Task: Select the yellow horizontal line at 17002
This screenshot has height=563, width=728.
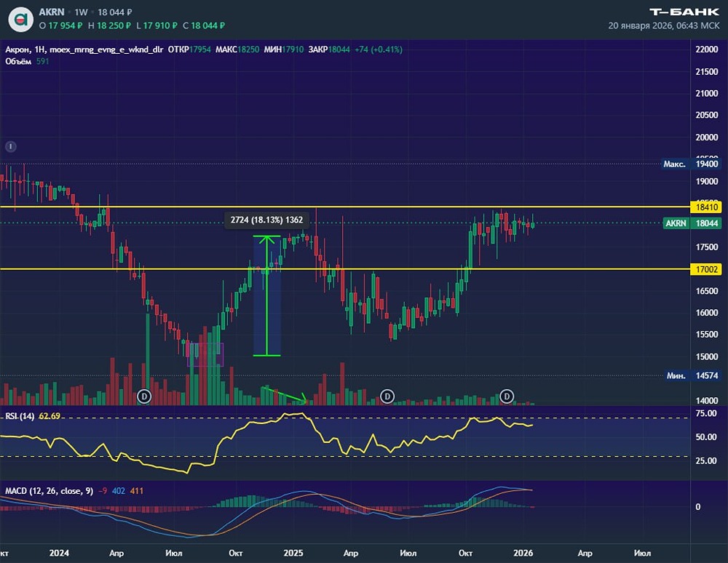Action: click(x=345, y=269)
